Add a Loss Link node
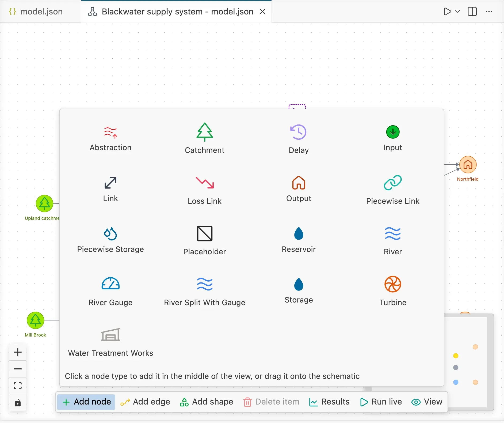This screenshot has width=504, height=423. tap(205, 190)
